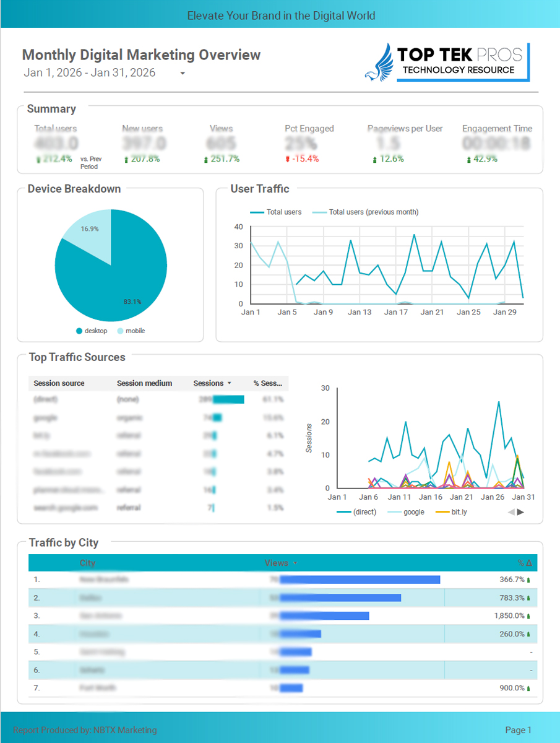Click the City column header
Screen dimensions: 560x743
coord(87,563)
